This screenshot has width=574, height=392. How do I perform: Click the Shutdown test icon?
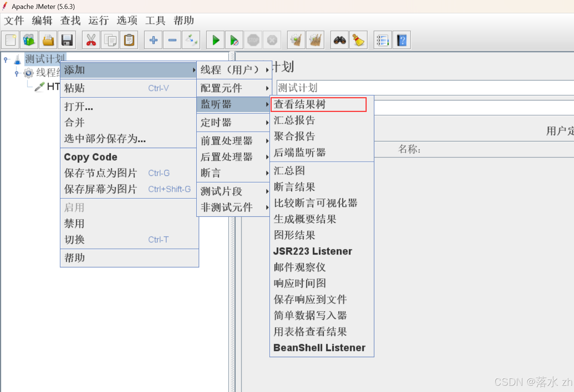(x=272, y=40)
